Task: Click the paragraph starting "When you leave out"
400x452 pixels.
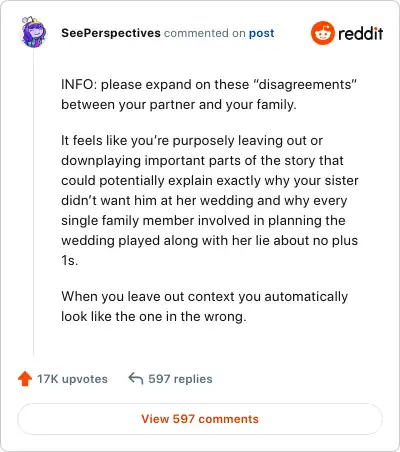Action: coord(204,306)
